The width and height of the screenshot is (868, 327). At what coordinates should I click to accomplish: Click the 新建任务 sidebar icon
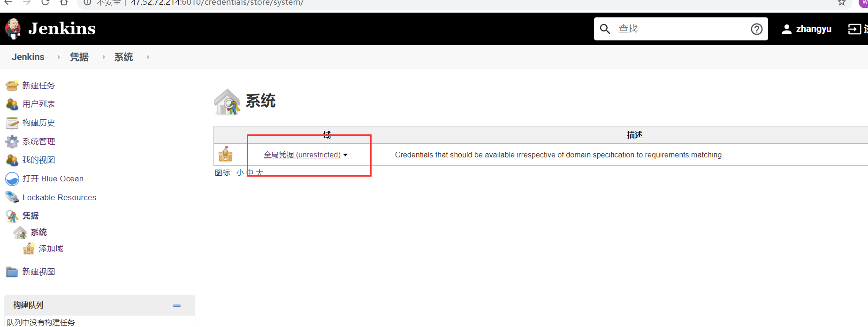coord(12,86)
